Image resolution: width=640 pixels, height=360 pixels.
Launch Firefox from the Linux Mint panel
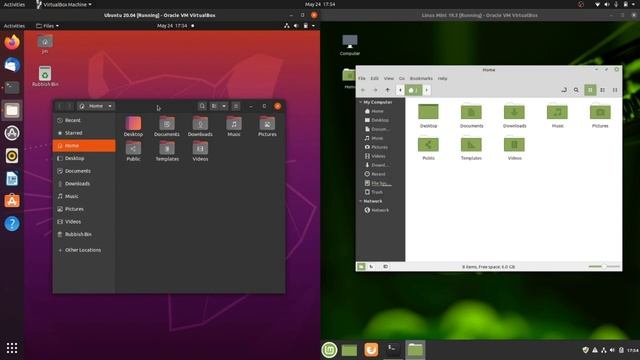(371, 350)
